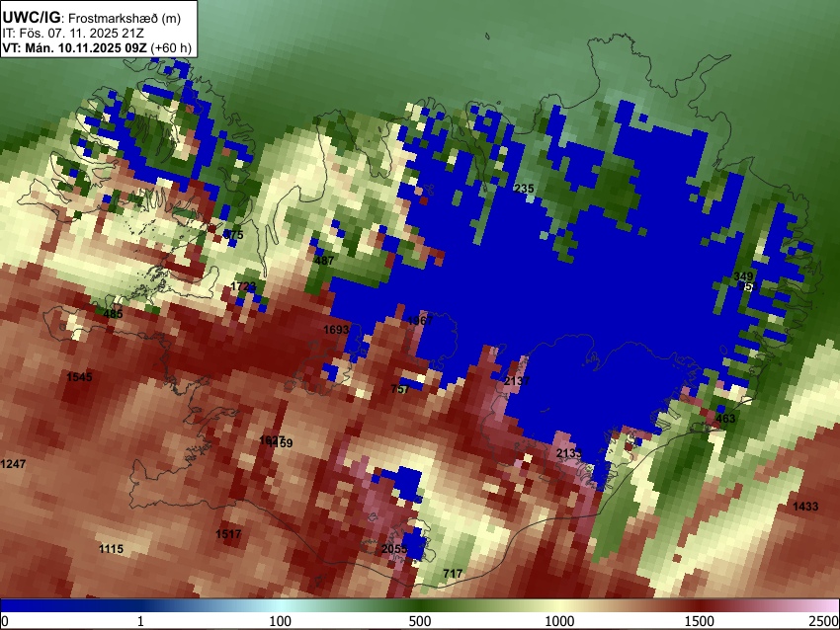This screenshot has width=840, height=630.
Task: Click the map value 1723
Action: tap(243, 286)
